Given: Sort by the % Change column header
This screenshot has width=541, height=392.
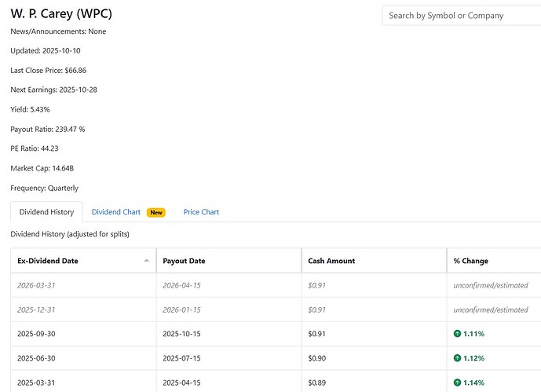Looking at the screenshot, I should (470, 261).
